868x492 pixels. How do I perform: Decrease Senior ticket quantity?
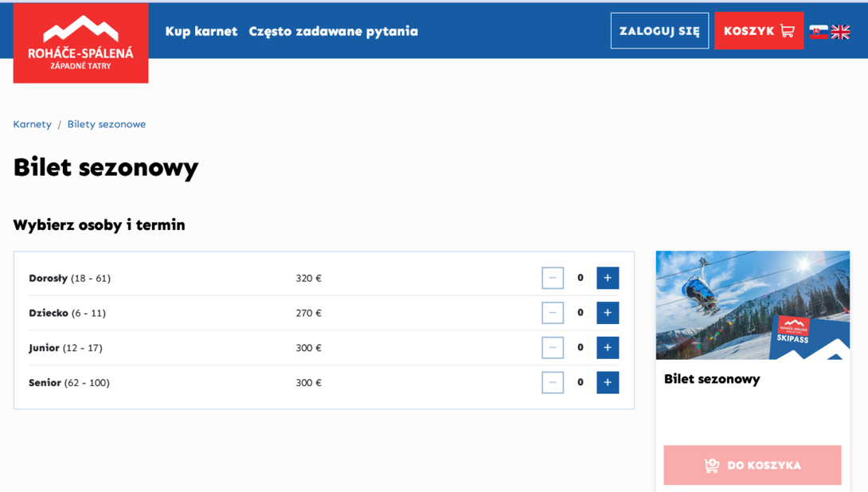(553, 382)
